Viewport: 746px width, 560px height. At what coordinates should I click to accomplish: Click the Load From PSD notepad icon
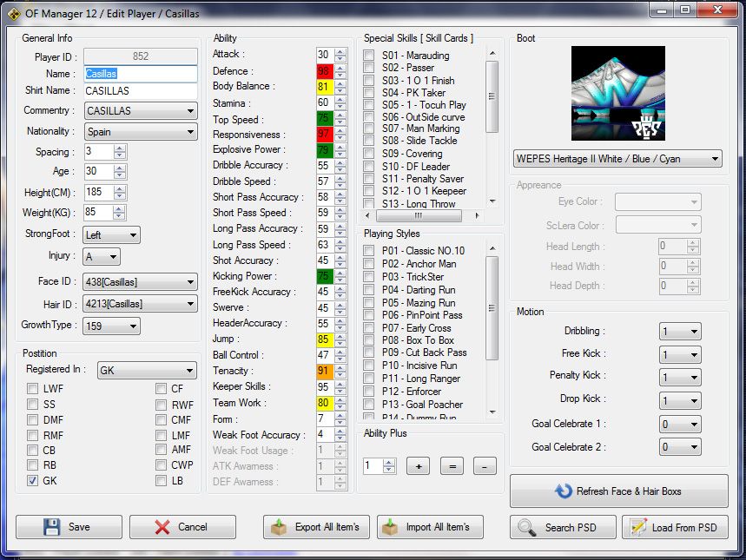point(638,527)
